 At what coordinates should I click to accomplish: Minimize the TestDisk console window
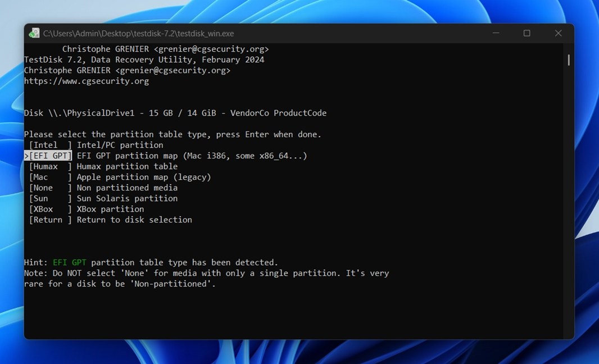pos(496,33)
